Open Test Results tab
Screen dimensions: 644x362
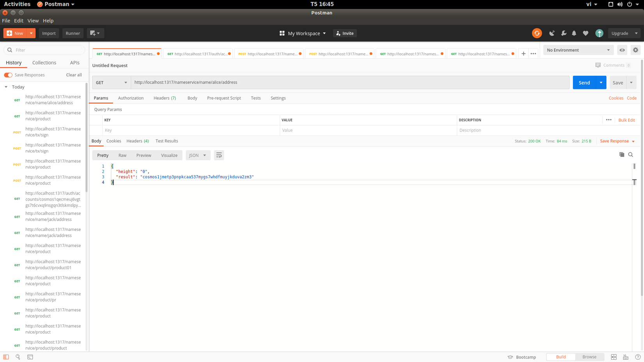point(167,141)
